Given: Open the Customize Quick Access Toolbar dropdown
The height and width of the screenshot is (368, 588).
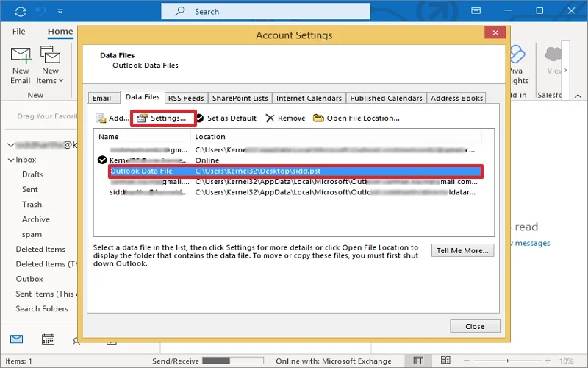Looking at the screenshot, I should point(60,12).
